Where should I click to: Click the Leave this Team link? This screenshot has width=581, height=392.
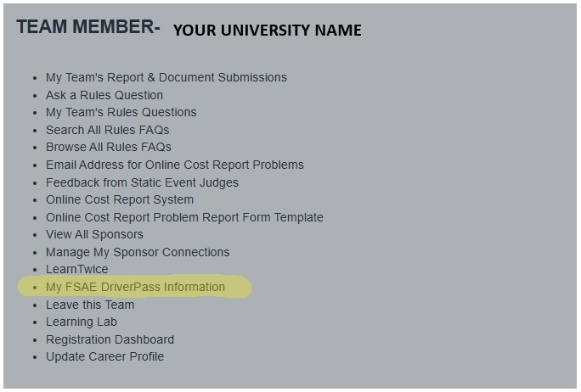pyautogui.click(x=89, y=305)
